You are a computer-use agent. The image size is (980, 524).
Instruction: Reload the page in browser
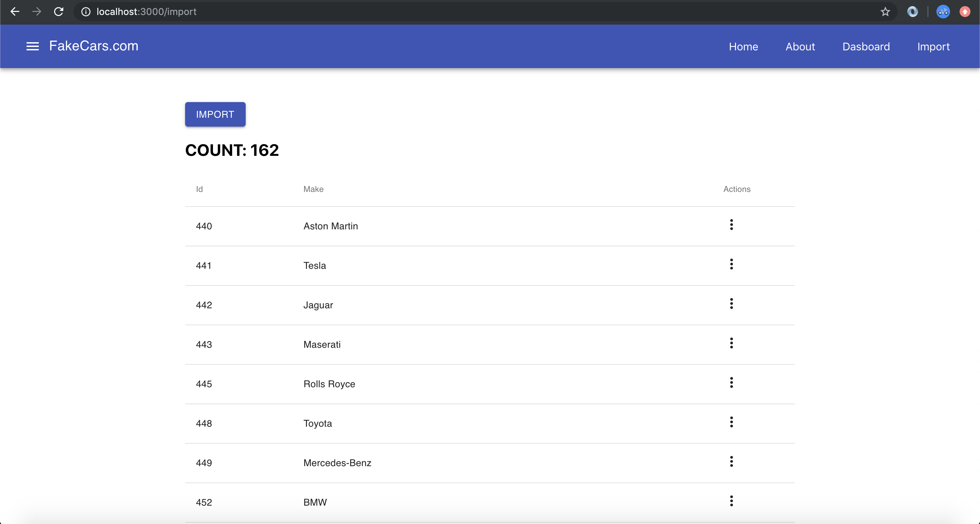(x=59, y=12)
